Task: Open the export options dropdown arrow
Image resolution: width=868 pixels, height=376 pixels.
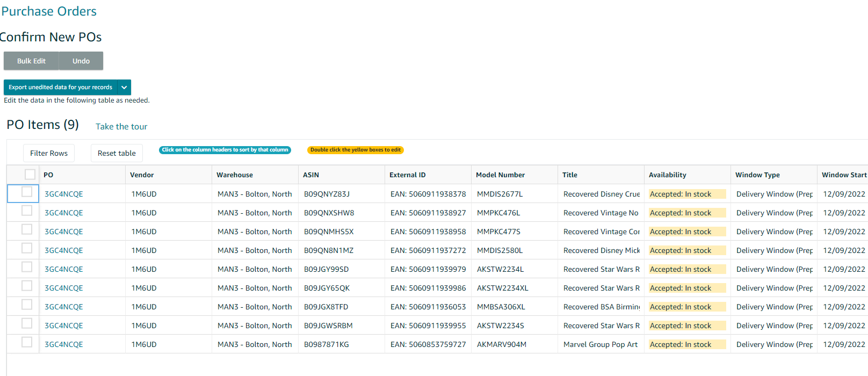Action: tap(124, 87)
